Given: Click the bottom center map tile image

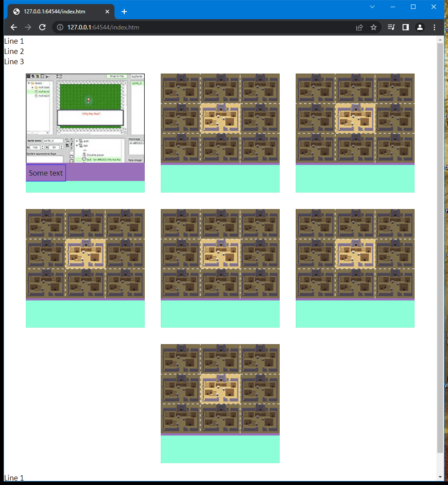Looking at the screenshot, I should [x=220, y=388].
